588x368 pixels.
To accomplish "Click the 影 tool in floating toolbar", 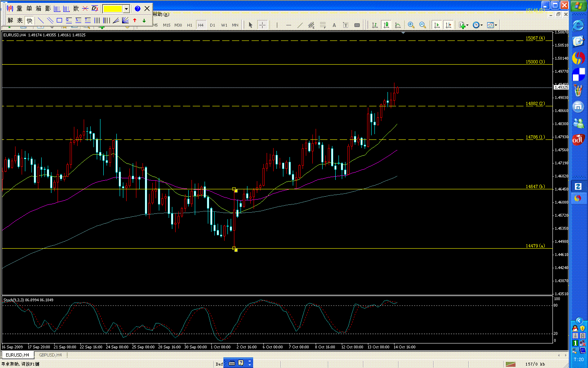I will point(48,9).
